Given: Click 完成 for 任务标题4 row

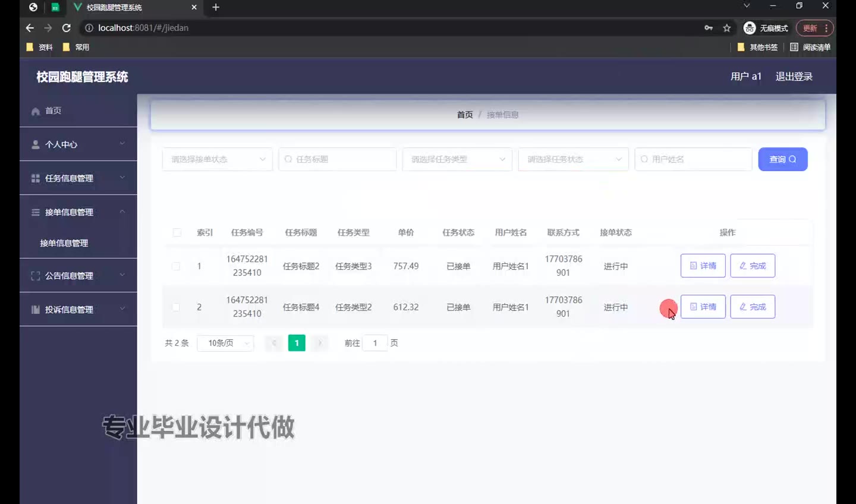Looking at the screenshot, I should (x=753, y=307).
